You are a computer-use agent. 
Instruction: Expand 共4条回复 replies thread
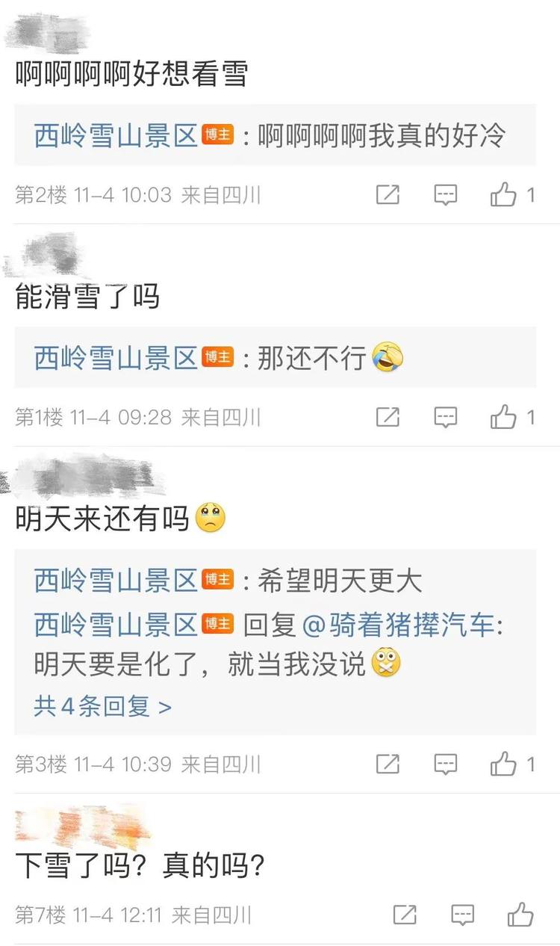pos(102,705)
